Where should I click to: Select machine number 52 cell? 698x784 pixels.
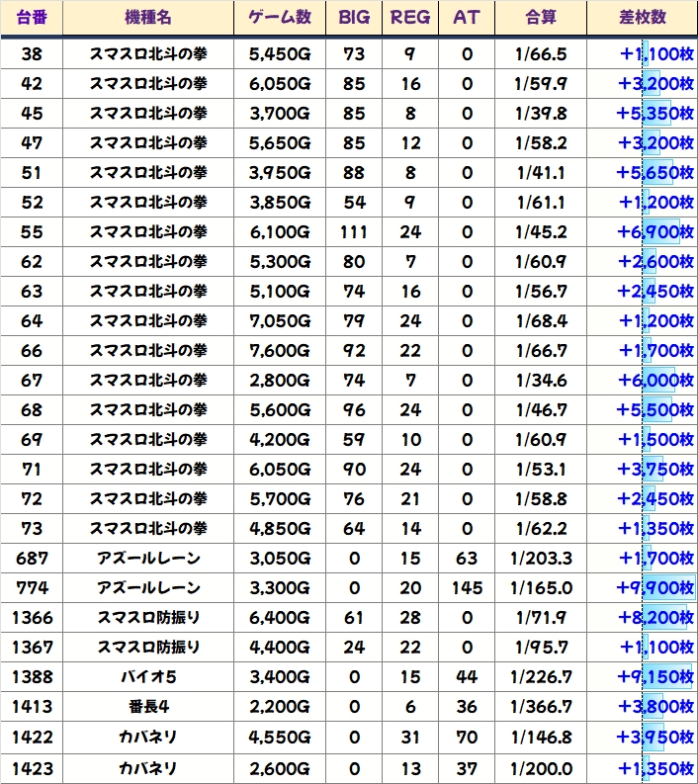(32, 203)
